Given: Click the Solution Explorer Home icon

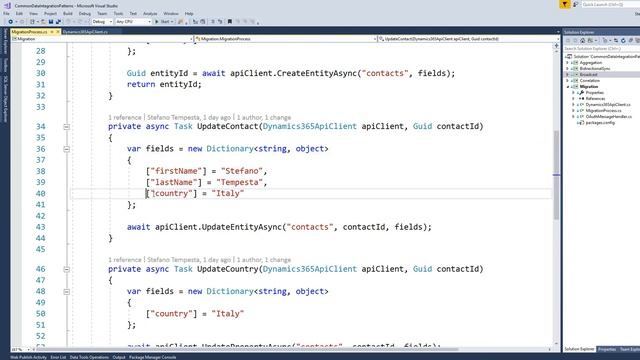Looking at the screenshot, I should (x=582, y=40).
